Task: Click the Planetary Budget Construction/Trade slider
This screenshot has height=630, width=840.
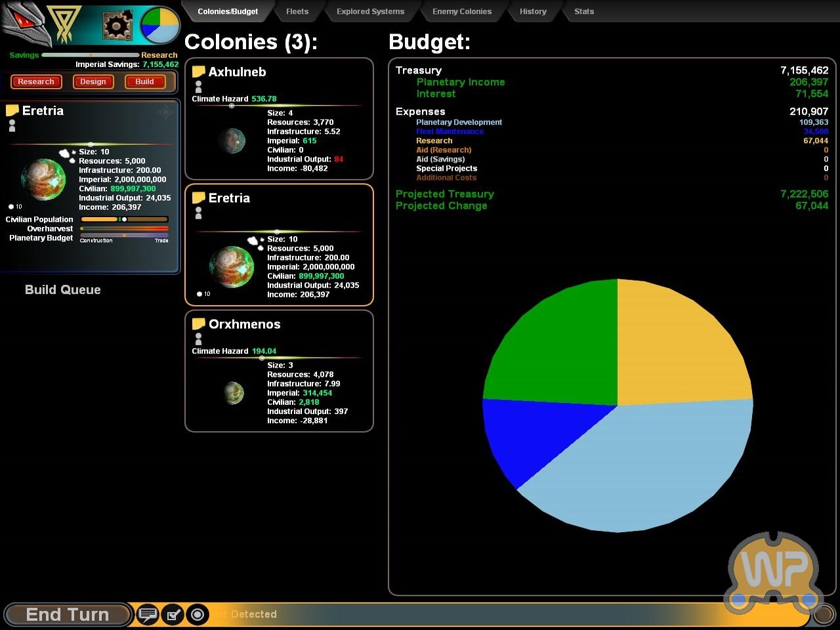Action: coord(124,235)
